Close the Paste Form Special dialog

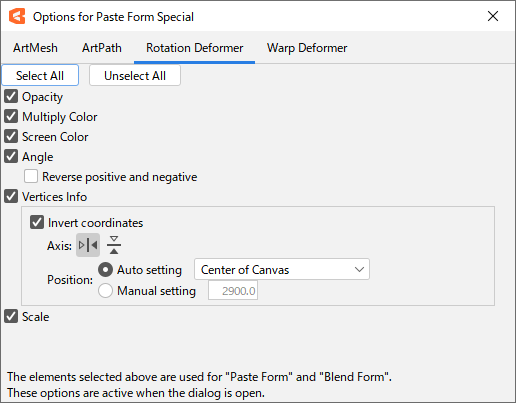[493, 16]
